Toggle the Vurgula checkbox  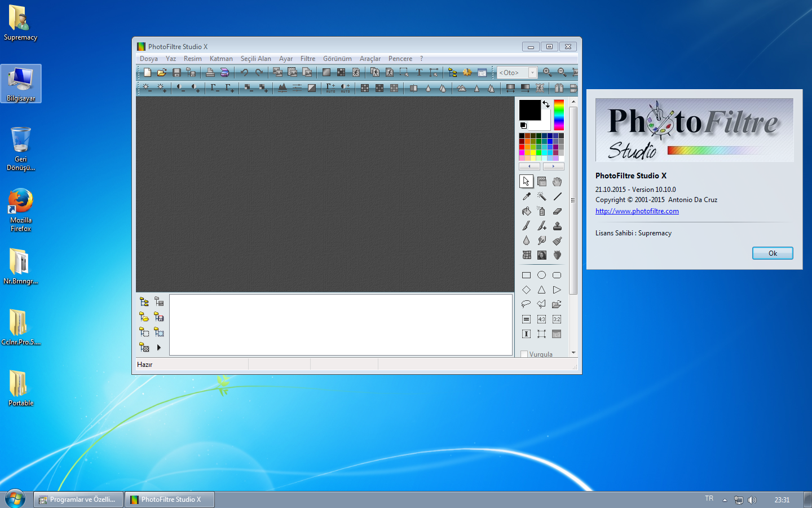(x=524, y=354)
